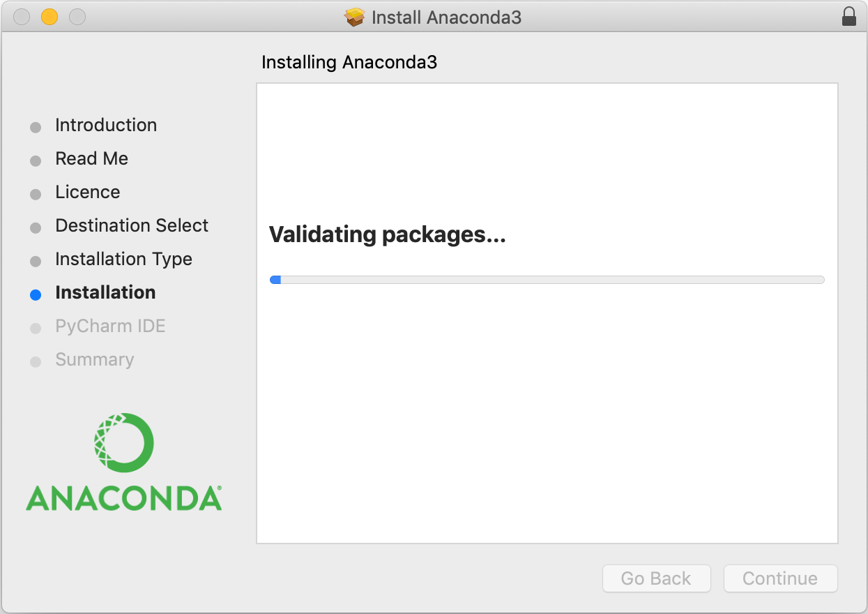Viewport: 868px width, 614px height.
Task: Click the installation progress bar
Action: point(547,280)
